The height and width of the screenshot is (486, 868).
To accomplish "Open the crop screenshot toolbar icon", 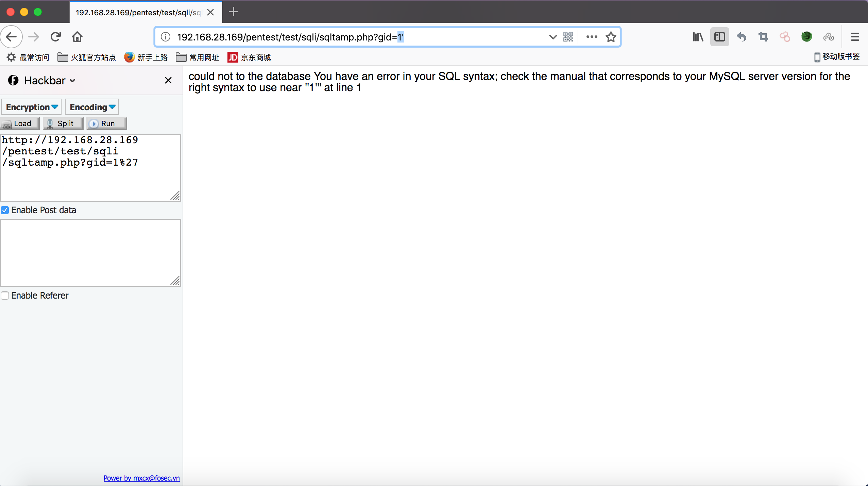I will 763,37.
